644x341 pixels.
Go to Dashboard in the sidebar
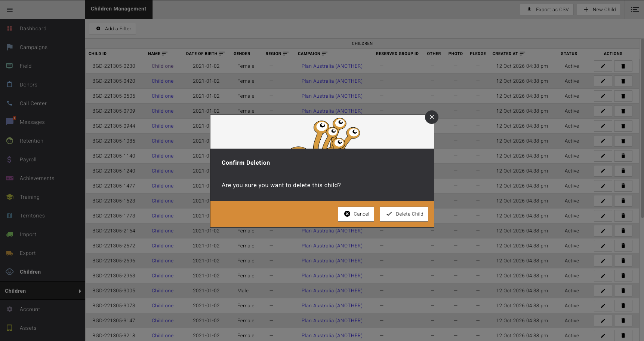[x=33, y=28]
